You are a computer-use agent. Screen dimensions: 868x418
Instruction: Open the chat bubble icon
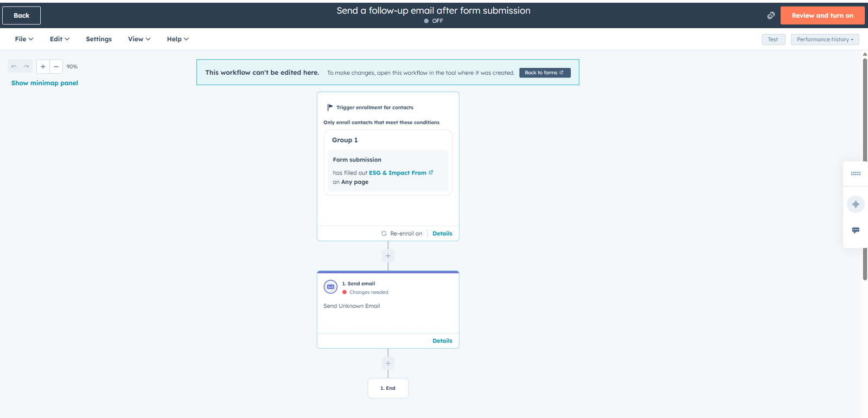(856, 230)
